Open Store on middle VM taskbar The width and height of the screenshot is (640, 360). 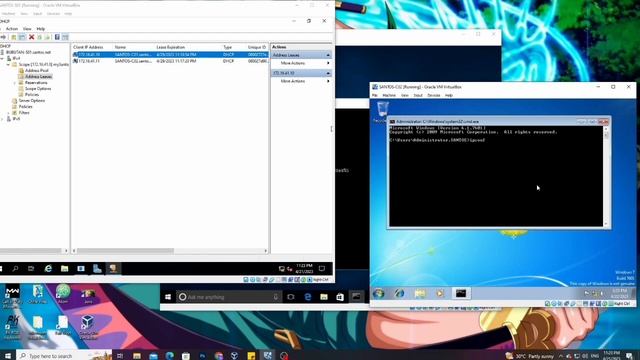pos(340,297)
